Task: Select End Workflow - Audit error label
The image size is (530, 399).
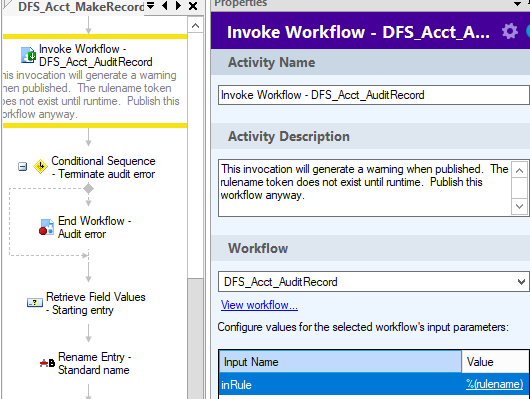Action: pos(95,227)
